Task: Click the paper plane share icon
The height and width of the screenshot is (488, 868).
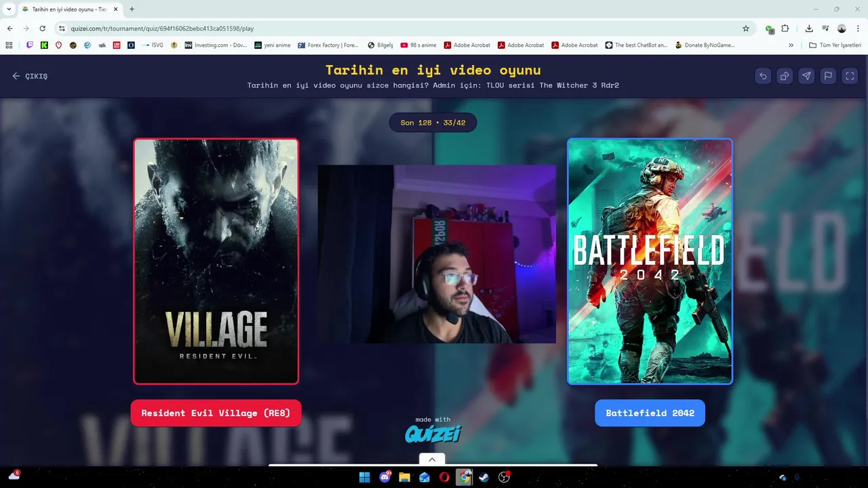Action: coord(806,76)
